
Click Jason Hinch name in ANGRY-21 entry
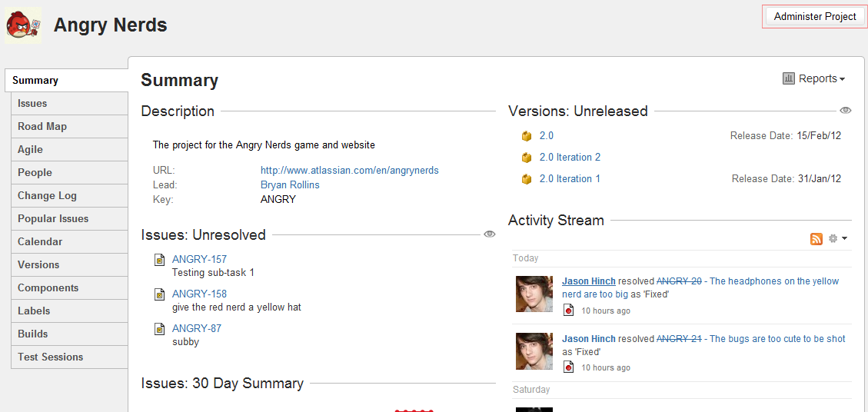588,339
